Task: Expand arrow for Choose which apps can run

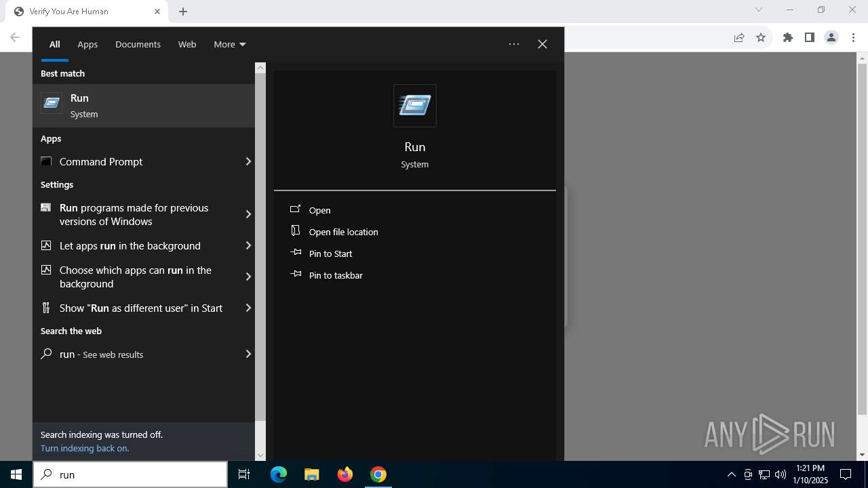Action: point(248,277)
